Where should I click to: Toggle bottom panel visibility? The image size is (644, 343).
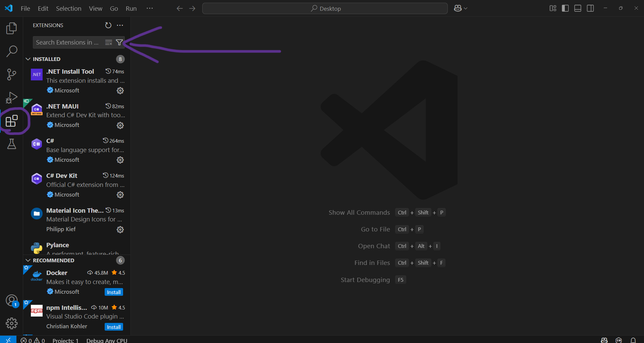(578, 8)
